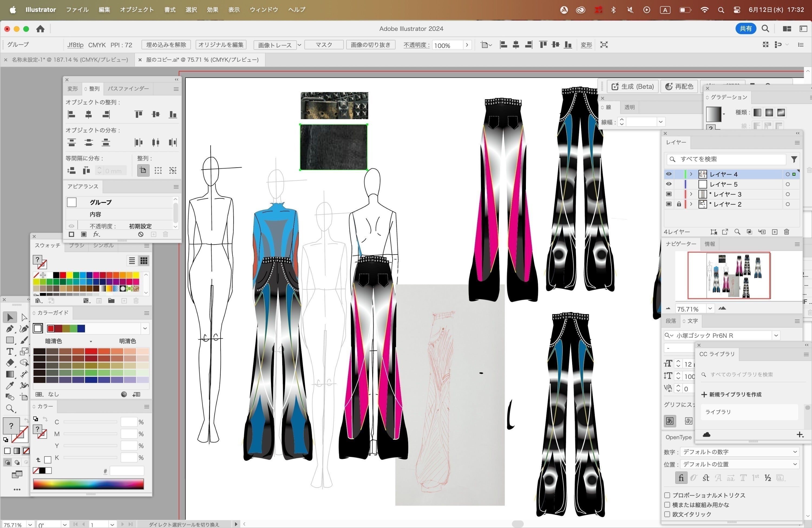Open 小塚ゴシック font family dropdown

(x=776, y=335)
